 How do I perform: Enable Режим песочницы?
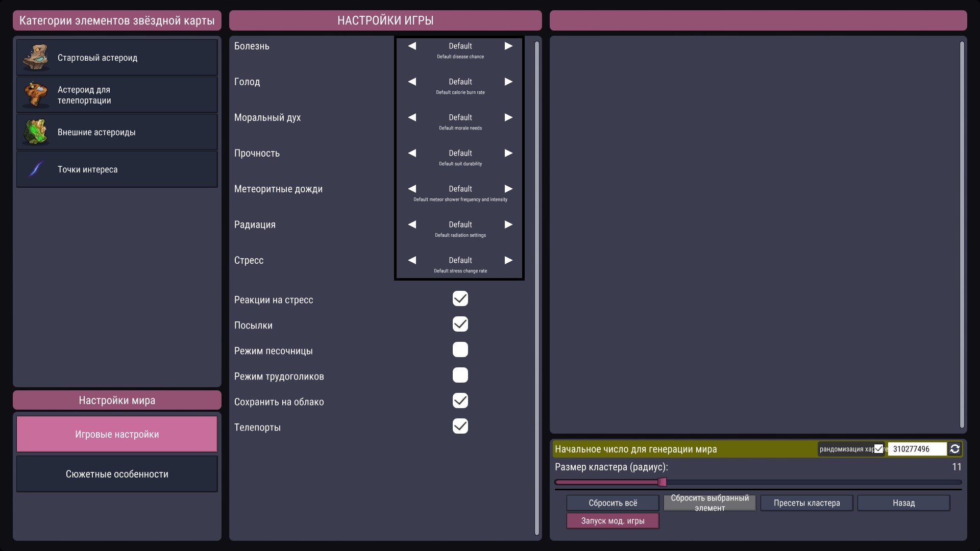(460, 349)
